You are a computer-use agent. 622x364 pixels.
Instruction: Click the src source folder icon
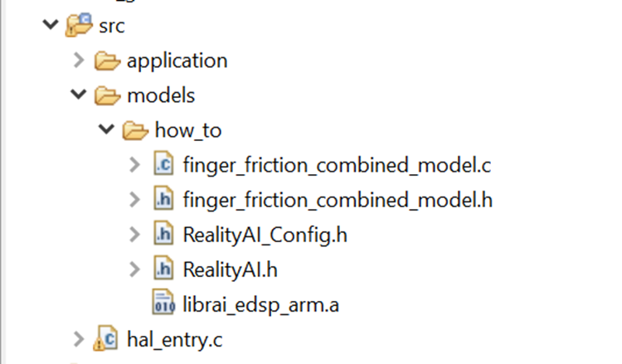[78, 26]
